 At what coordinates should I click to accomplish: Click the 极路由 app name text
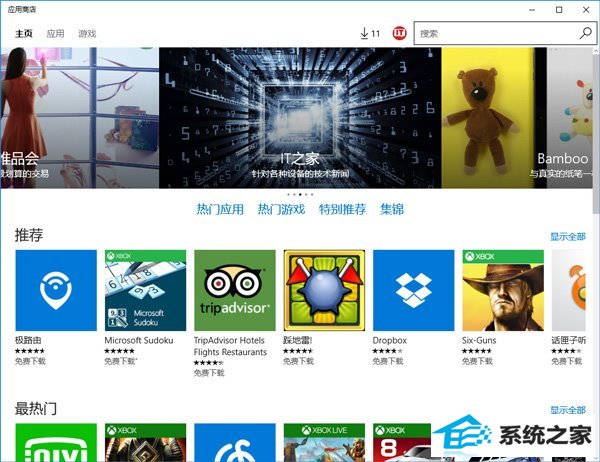[28, 340]
